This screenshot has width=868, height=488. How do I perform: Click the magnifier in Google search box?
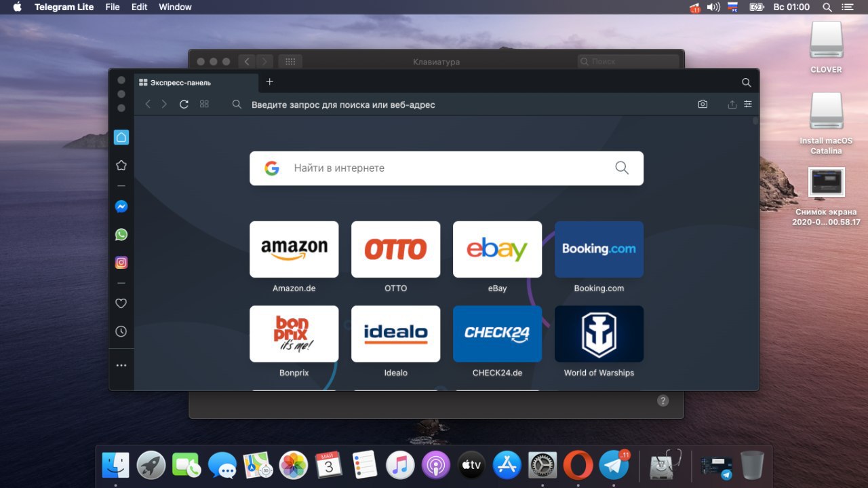[622, 168]
